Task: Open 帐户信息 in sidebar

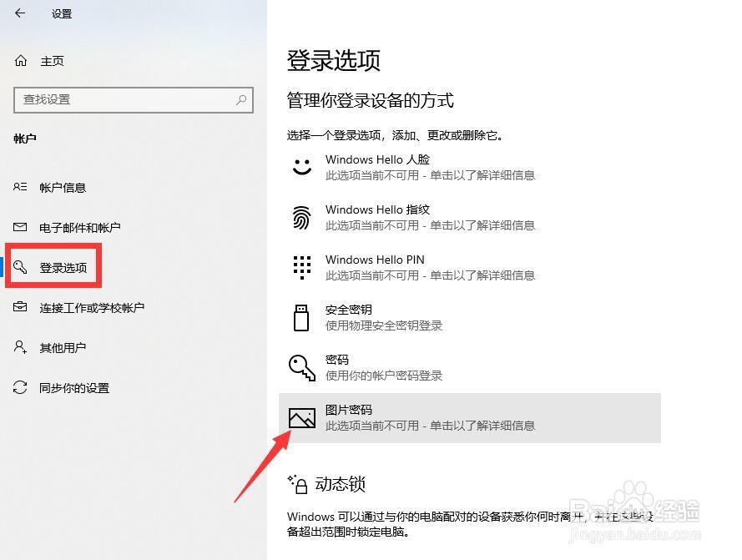Action: coord(63,188)
